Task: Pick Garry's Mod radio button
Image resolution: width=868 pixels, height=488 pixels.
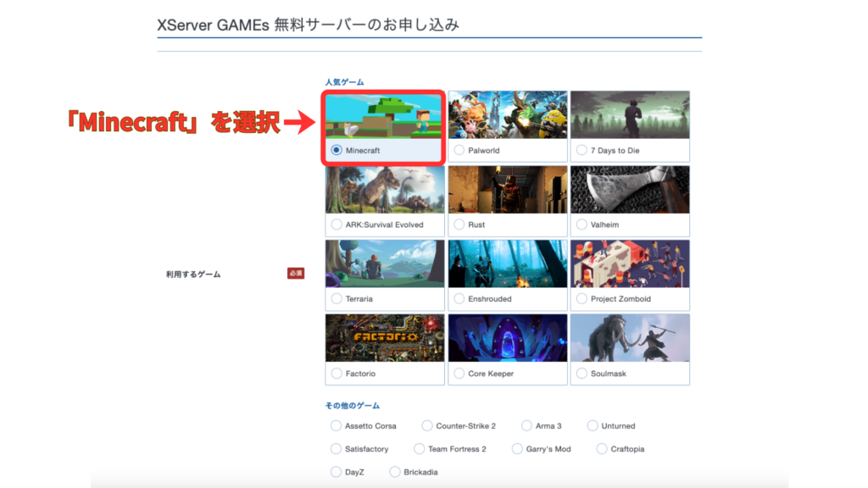Action: click(x=518, y=449)
